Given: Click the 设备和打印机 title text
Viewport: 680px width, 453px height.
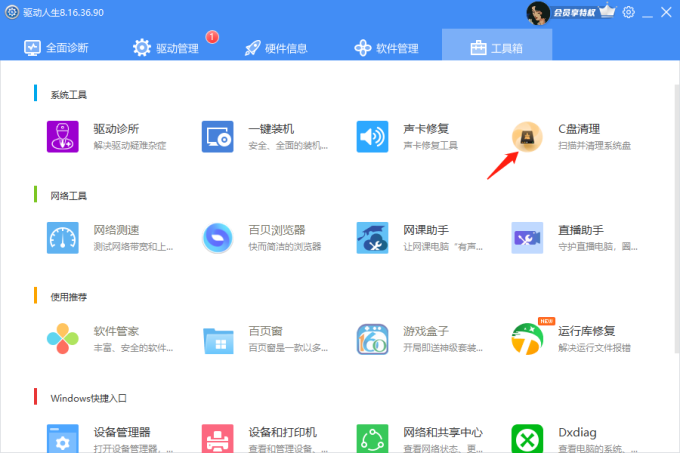Looking at the screenshot, I should click(282, 432).
